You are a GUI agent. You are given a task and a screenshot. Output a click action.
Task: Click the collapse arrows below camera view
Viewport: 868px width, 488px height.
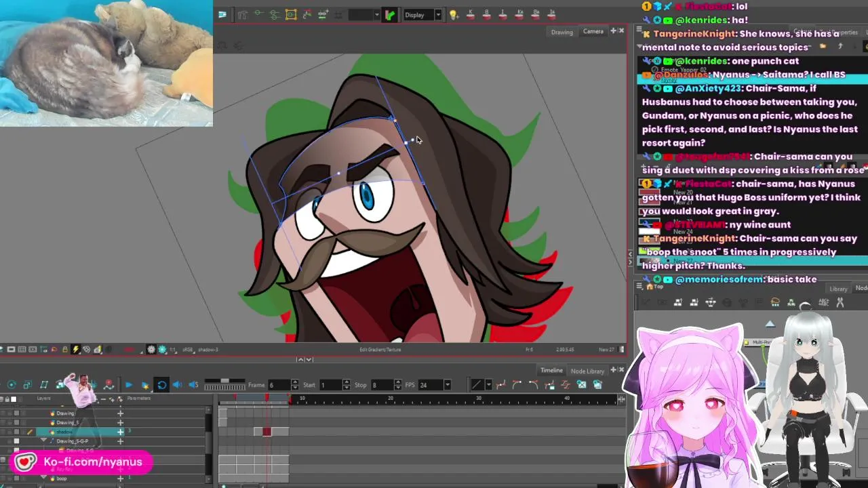click(306, 360)
